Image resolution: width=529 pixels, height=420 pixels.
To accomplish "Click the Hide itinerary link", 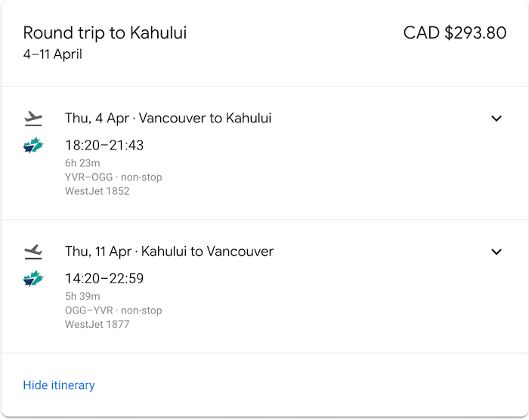I will [x=59, y=385].
